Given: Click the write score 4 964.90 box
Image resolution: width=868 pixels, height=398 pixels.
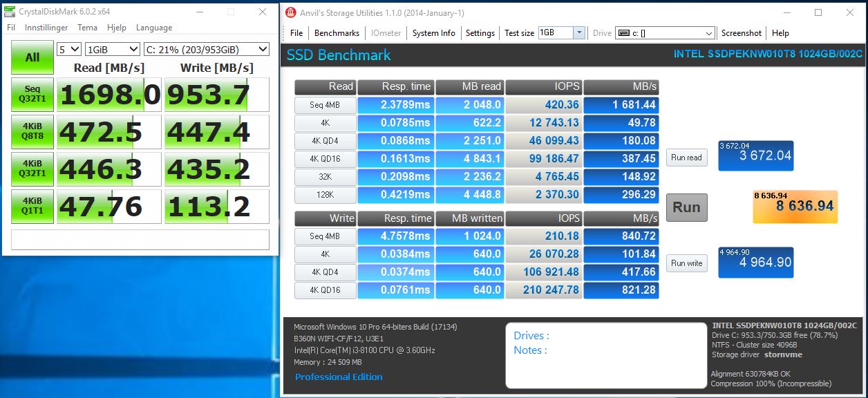Looking at the screenshot, I should [756, 263].
